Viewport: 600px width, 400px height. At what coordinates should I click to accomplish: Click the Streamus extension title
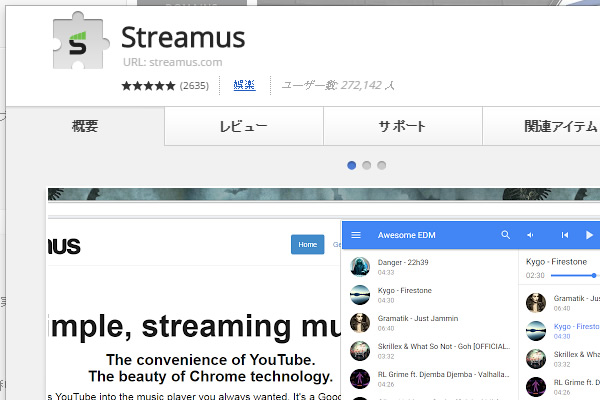183,37
